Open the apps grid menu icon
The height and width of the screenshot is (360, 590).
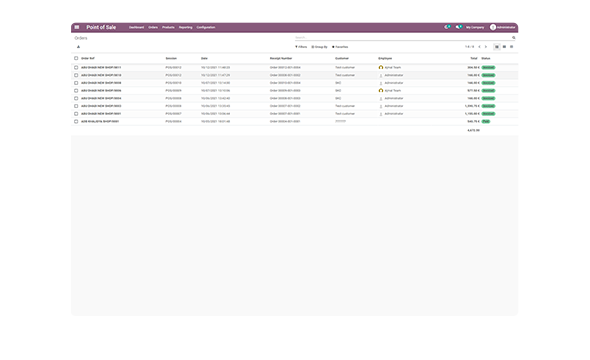click(77, 27)
